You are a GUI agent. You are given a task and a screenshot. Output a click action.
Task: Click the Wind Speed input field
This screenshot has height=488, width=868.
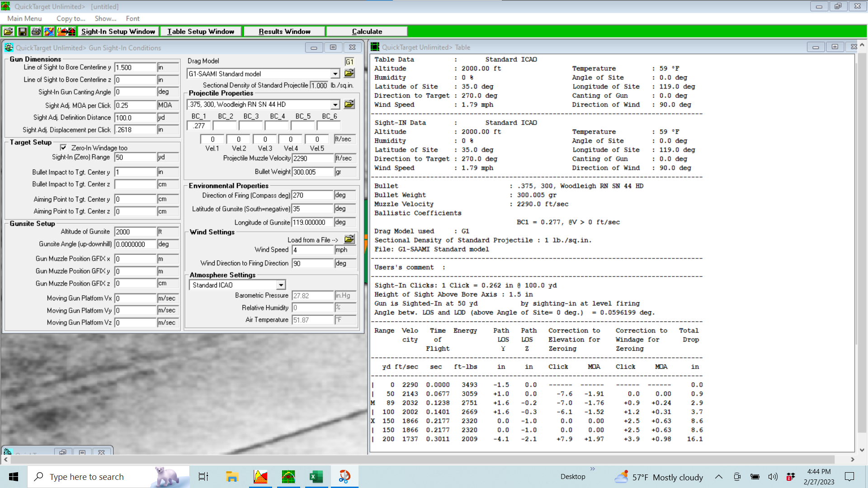[313, 250]
